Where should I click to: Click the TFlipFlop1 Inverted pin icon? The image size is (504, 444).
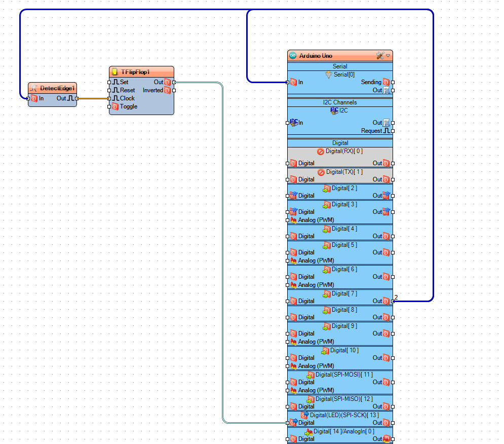tap(167, 90)
